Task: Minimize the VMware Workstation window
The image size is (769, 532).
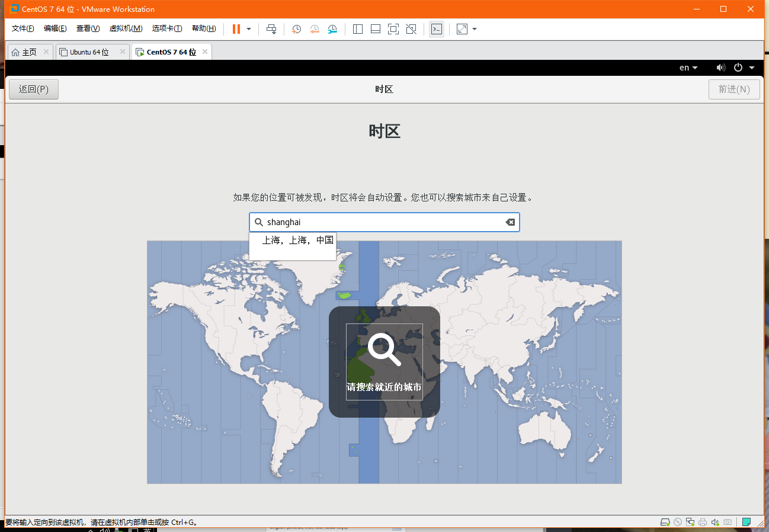Action: click(697, 9)
